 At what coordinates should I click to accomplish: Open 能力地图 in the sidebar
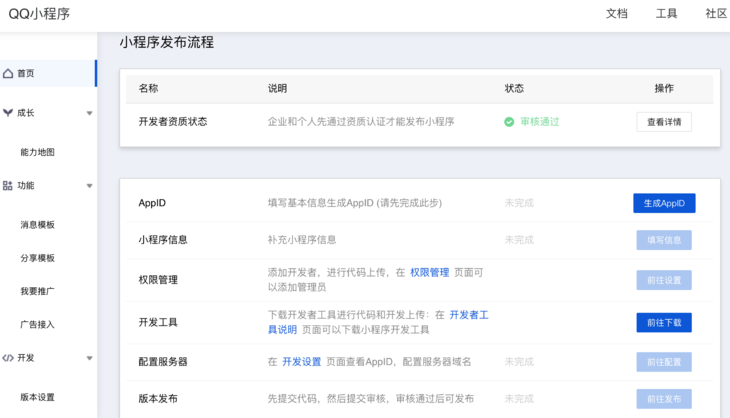tap(37, 152)
